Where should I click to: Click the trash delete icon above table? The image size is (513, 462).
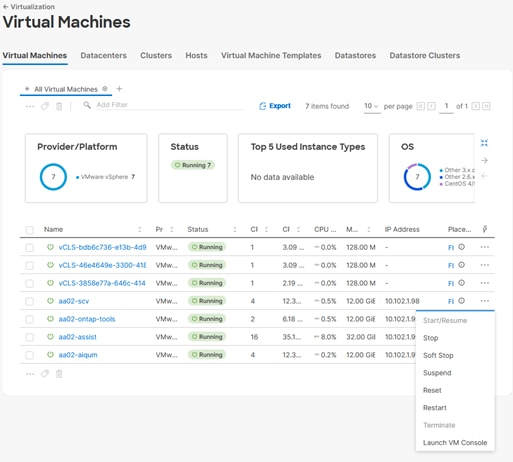click(59, 106)
